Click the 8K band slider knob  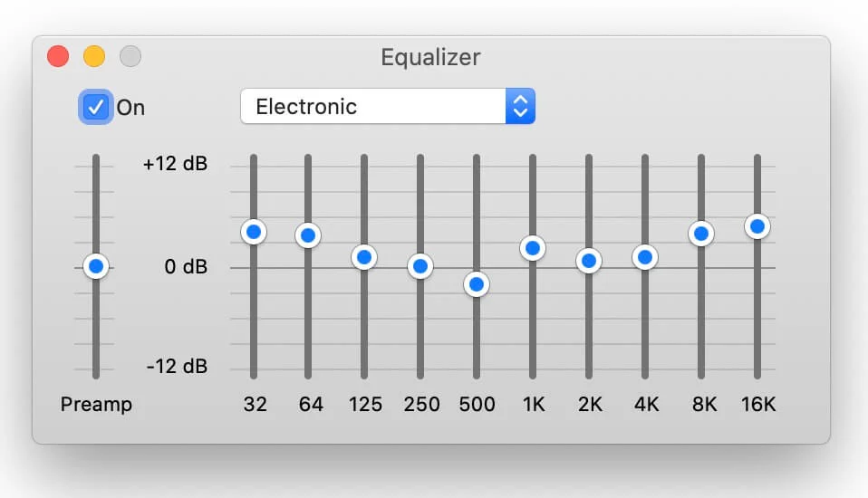click(x=700, y=234)
